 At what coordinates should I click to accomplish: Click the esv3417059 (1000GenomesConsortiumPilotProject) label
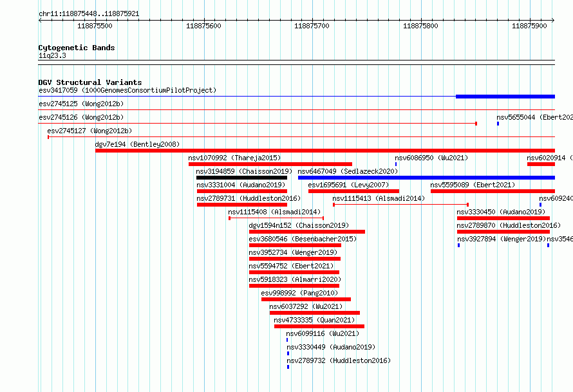127,90
